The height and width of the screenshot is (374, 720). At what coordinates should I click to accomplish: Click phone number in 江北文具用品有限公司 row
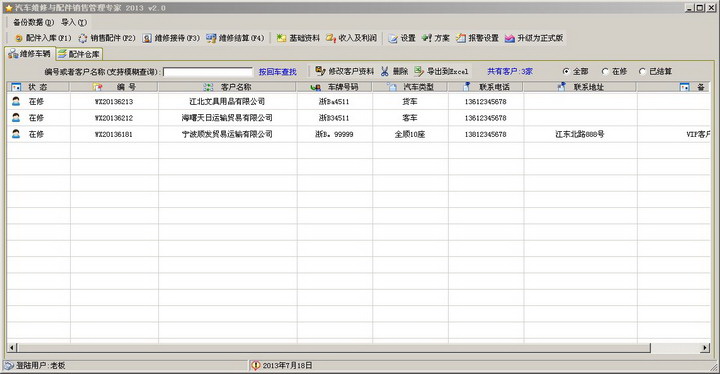(485, 102)
